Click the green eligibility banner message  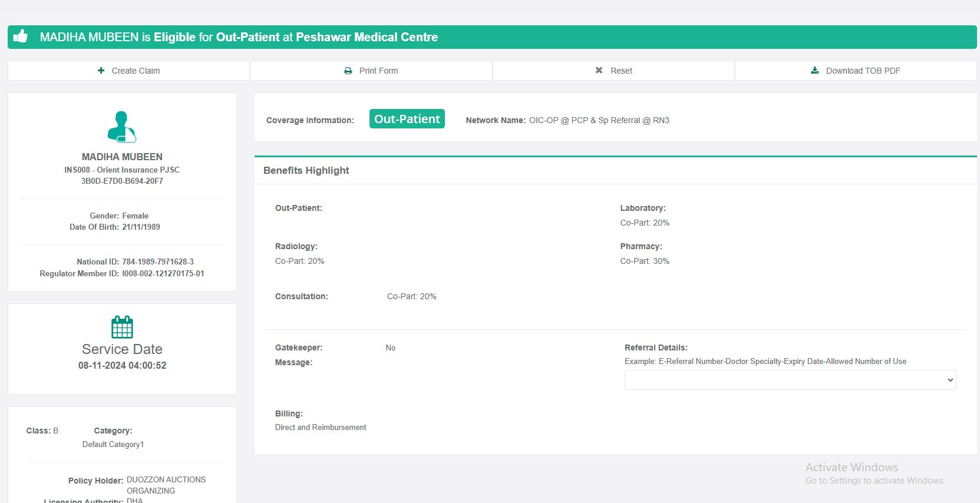tap(239, 37)
